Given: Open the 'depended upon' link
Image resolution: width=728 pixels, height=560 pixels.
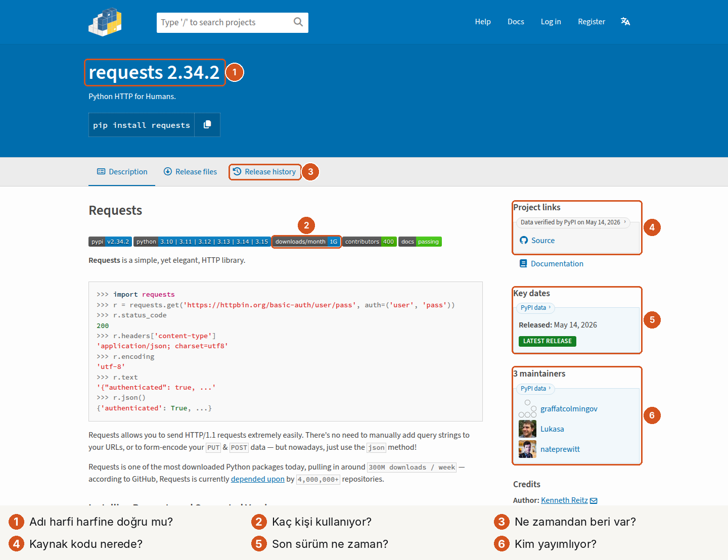Looking at the screenshot, I should point(258,479).
